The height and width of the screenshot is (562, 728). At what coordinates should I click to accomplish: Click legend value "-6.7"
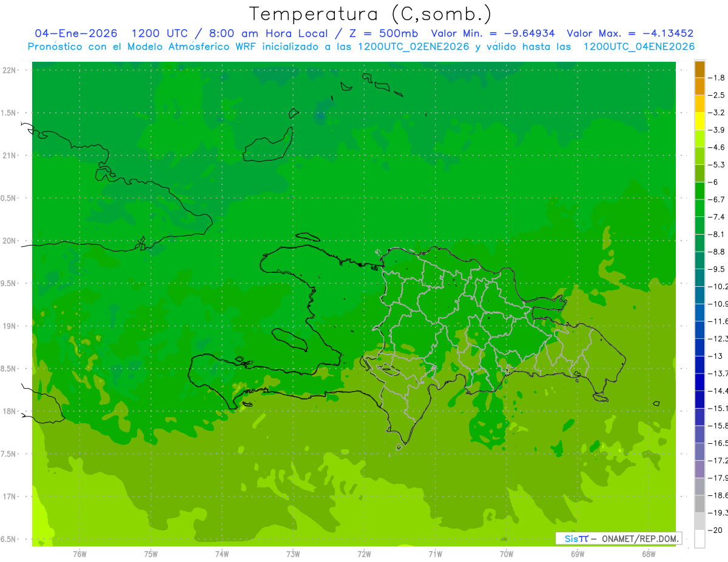(716, 199)
